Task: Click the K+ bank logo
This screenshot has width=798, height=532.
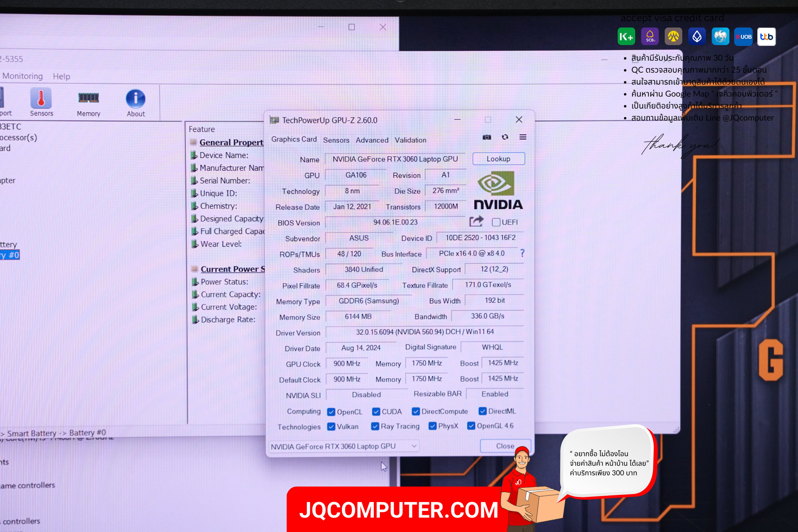Action: [626, 37]
